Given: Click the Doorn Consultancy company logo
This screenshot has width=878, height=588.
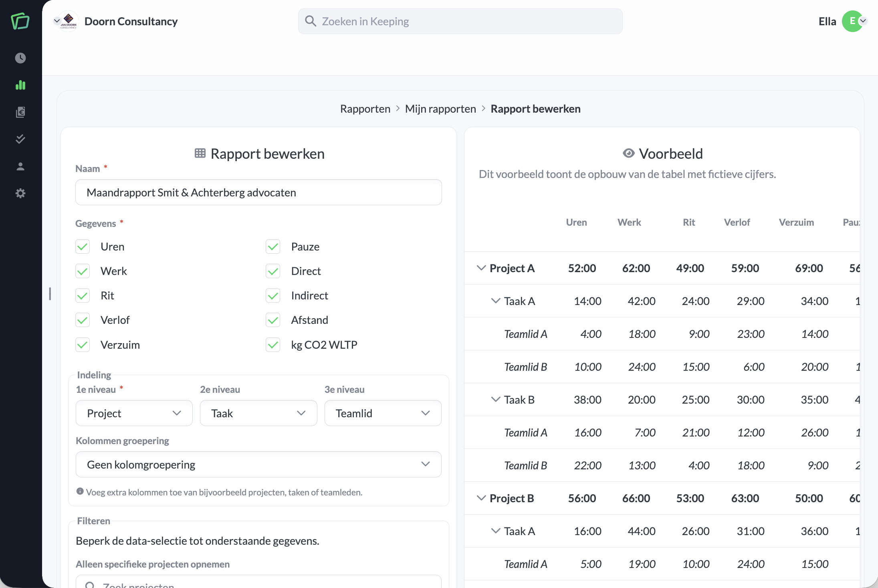Looking at the screenshot, I should (69, 20).
